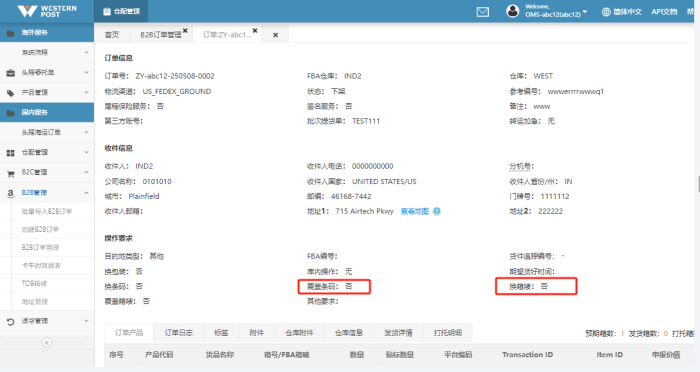Click the user avatar icon
The height and width of the screenshot is (372, 700).
click(x=512, y=11)
